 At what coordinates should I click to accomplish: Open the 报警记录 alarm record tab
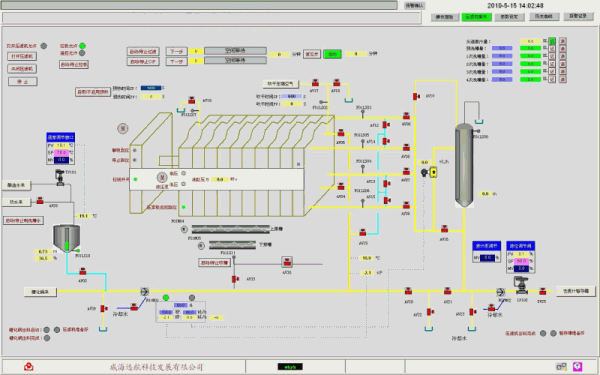(578, 17)
